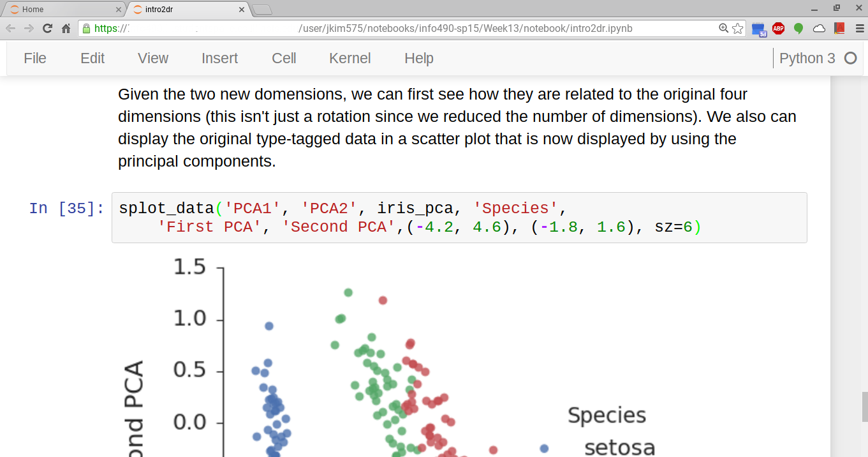The image size is (868, 457).
Task: Click the browser home icon
Action: [x=66, y=28]
